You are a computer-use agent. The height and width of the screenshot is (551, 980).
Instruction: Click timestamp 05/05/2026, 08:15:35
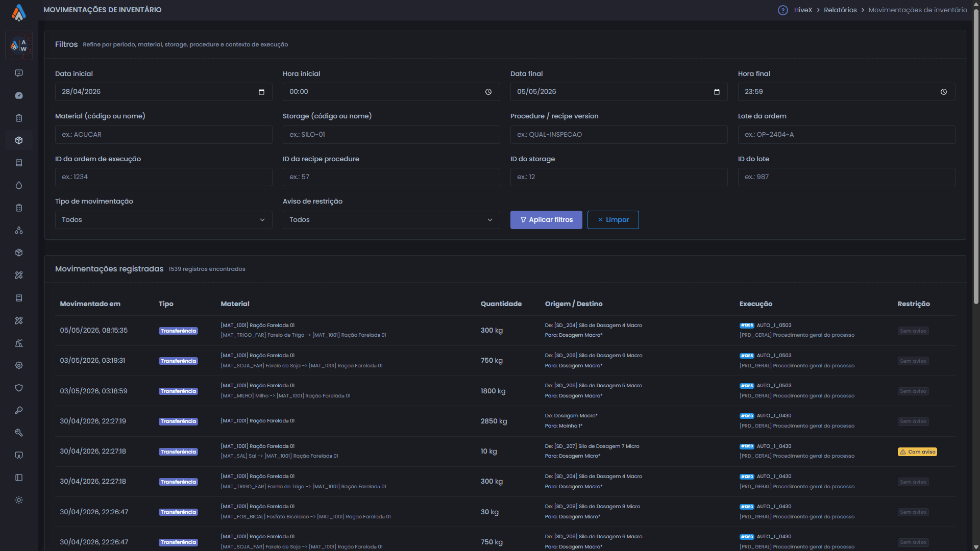pos(94,331)
